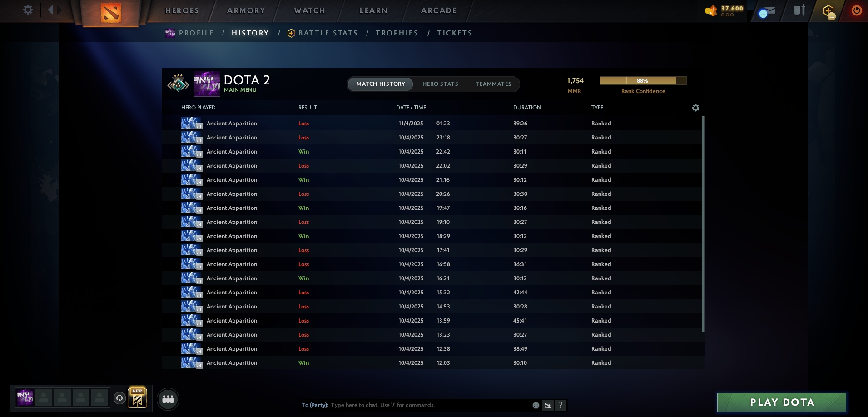Switch to the Hero Stats tab
The image size is (868, 417).
(x=440, y=84)
